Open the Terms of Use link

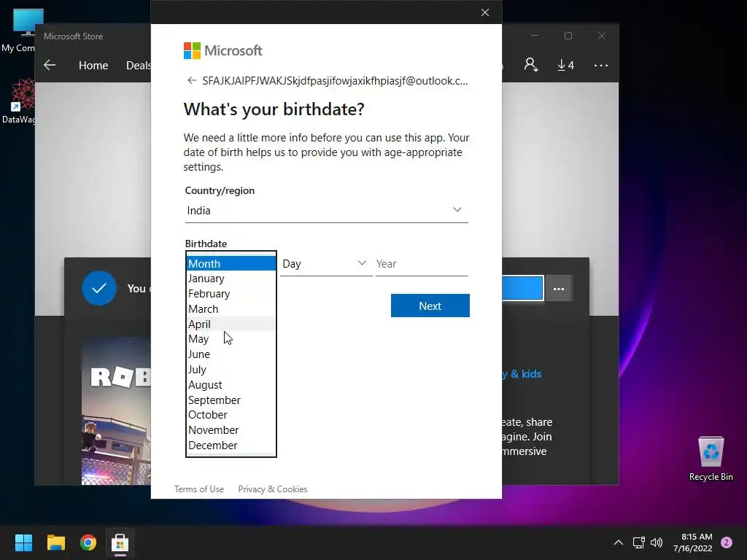pyautogui.click(x=198, y=489)
